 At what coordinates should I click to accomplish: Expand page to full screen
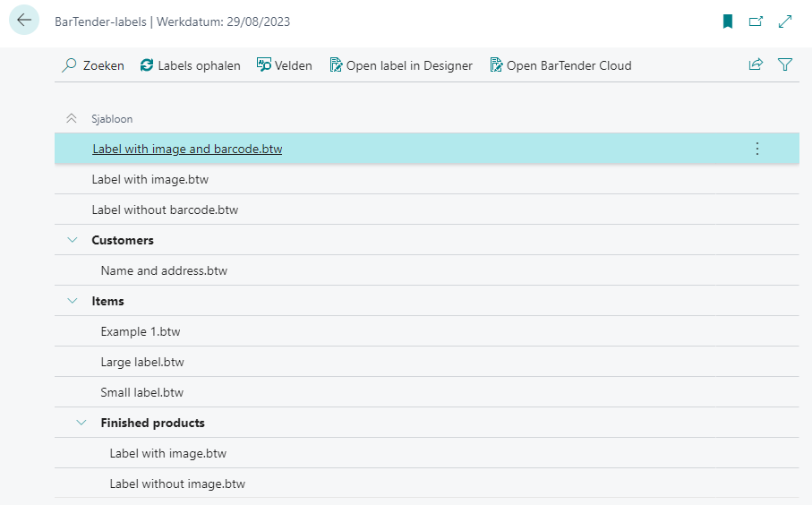[785, 21]
